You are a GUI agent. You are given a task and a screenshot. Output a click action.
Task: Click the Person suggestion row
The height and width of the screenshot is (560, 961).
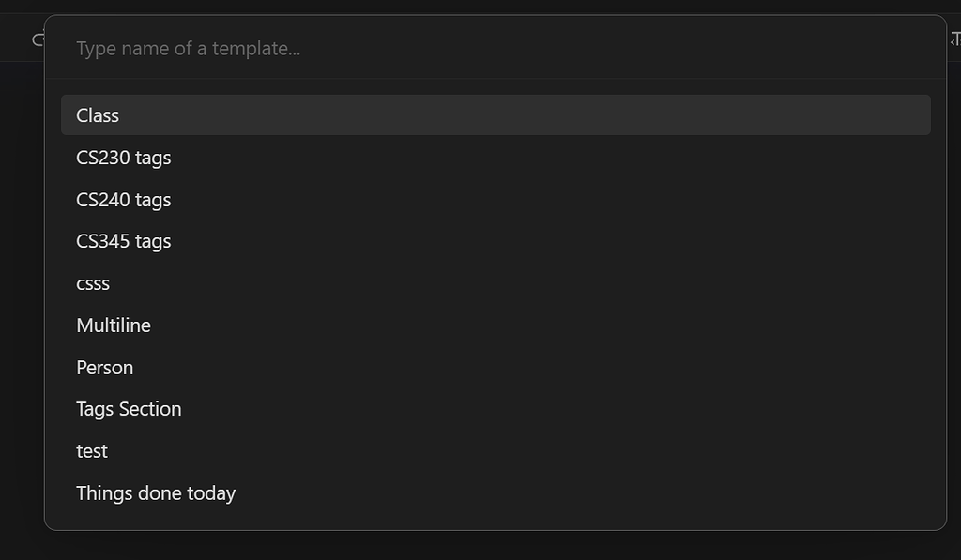[496, 368]
